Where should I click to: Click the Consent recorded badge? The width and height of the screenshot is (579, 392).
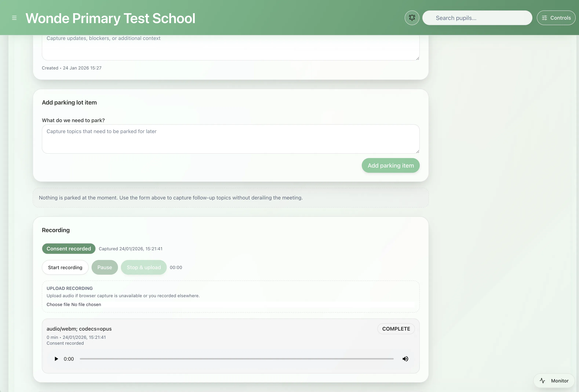(69, 249)
